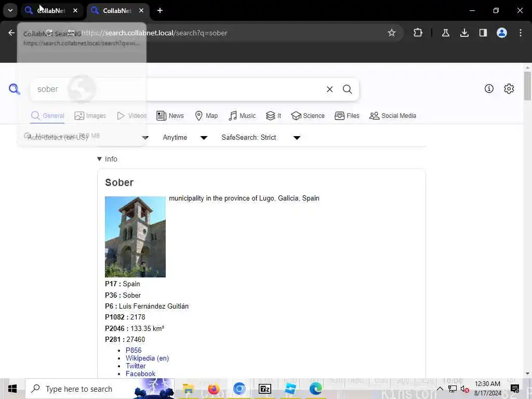Open 7-Zip from the taskbar
Screen dimensions: 532x399
(x=264, y=389)
